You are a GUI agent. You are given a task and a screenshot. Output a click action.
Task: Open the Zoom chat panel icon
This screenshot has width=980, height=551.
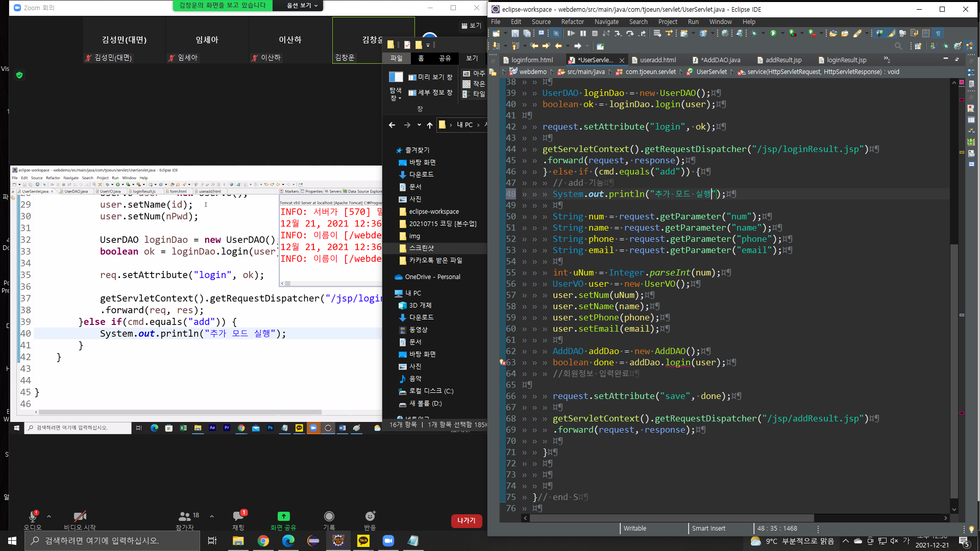point(238,516)
